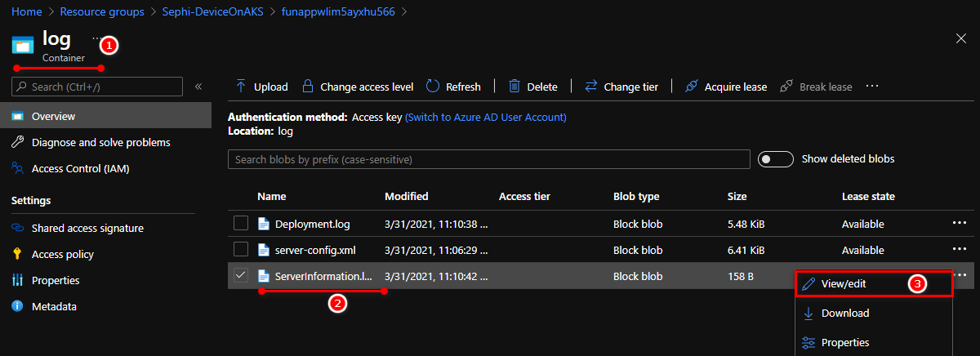Screen dimensions: 980x356
Task: Click the Search blobs by prefix field
Action: (488, 159)
